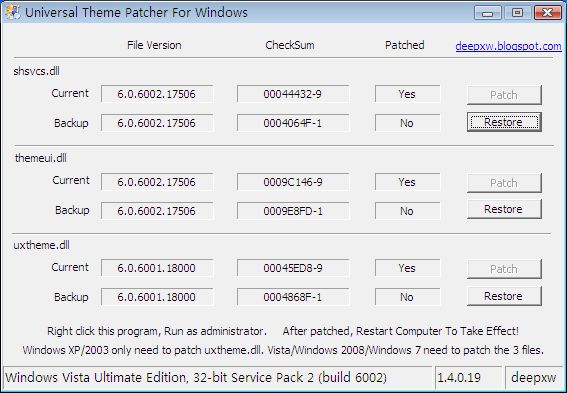Select uxtheme.dll Current file version field
567x393 pixels.
tap(157, 268)
